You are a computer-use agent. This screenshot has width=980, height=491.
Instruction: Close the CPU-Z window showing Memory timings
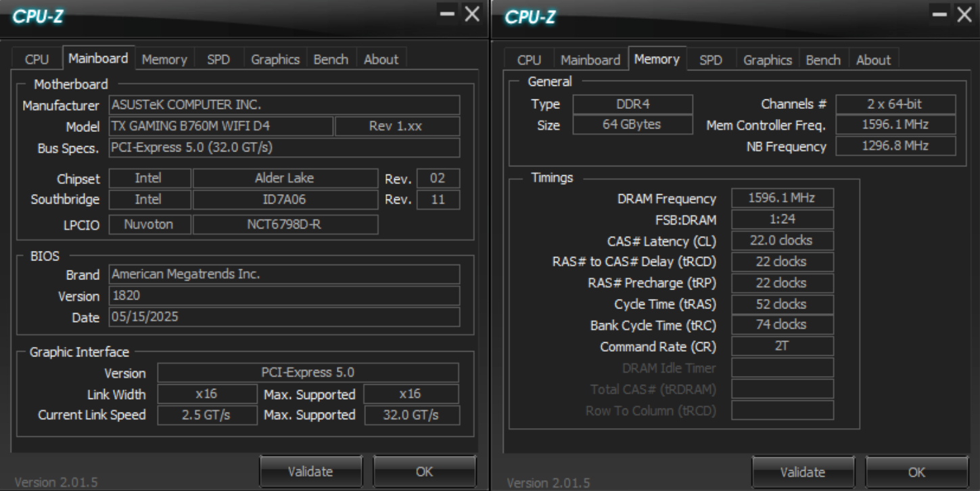(x=963, y=14)
